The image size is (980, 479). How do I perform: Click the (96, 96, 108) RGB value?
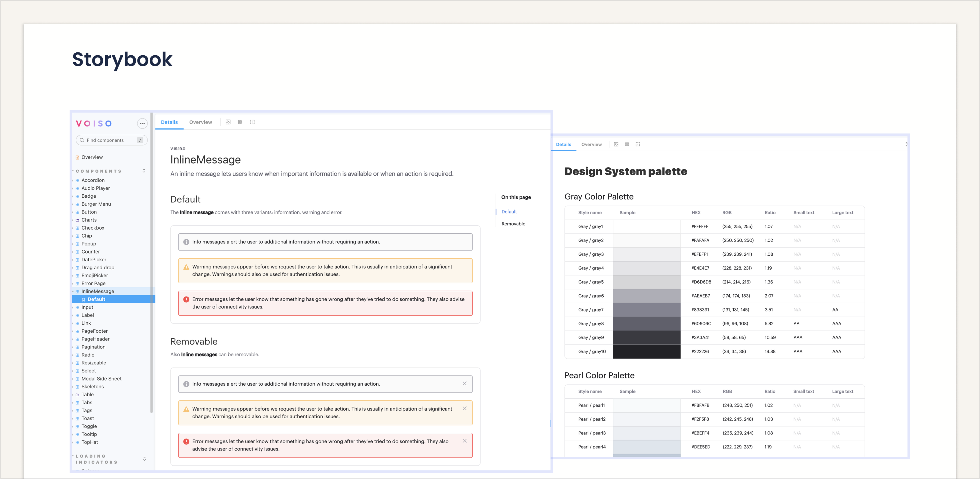[x=735, y=324]
